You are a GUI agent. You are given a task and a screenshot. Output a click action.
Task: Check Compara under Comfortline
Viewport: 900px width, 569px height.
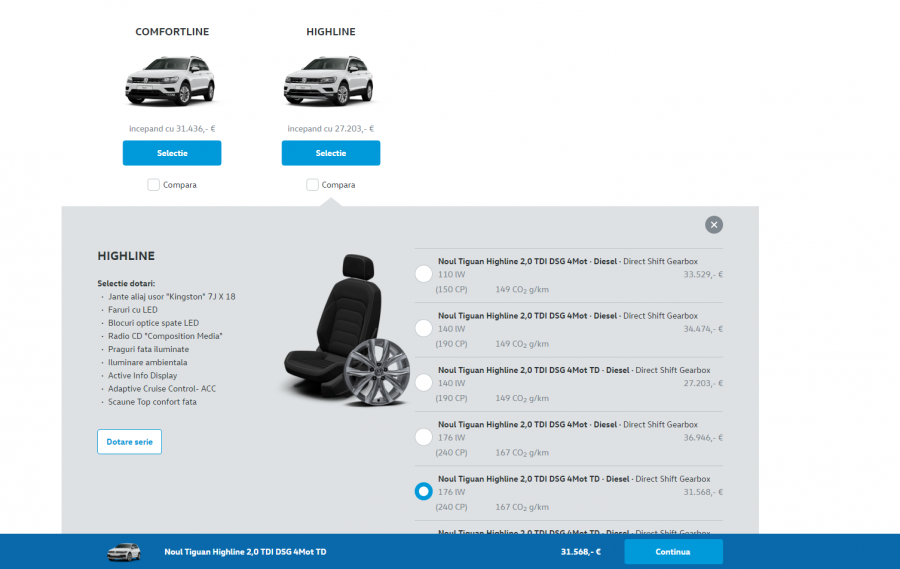tap(153, 185)
